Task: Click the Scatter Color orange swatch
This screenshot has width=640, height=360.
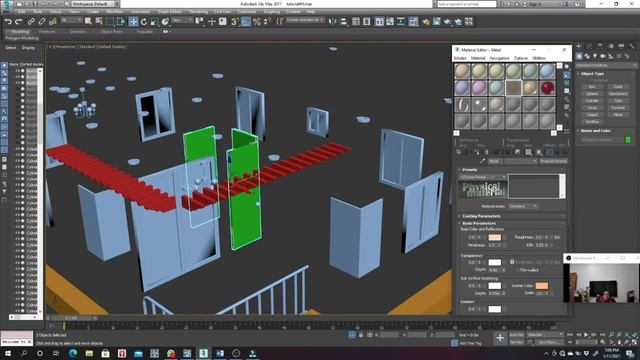Action: point(542,285)
